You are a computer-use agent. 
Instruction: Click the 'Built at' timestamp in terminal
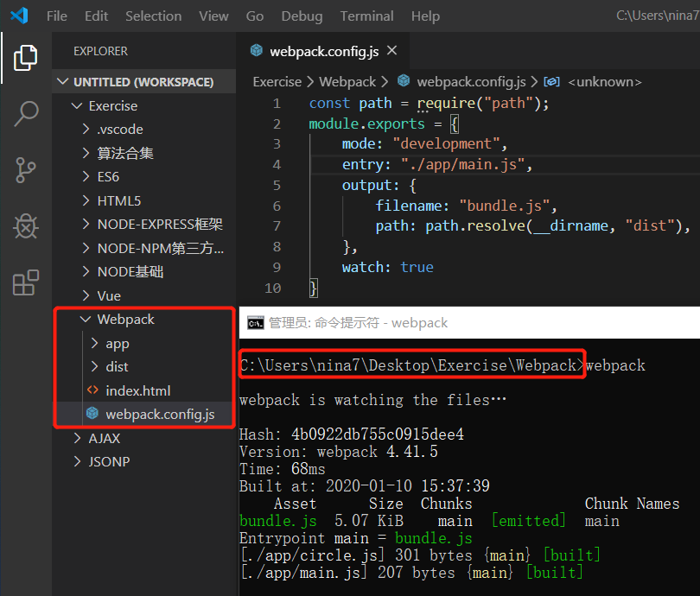pyautogui.click(x=408, y=485)
